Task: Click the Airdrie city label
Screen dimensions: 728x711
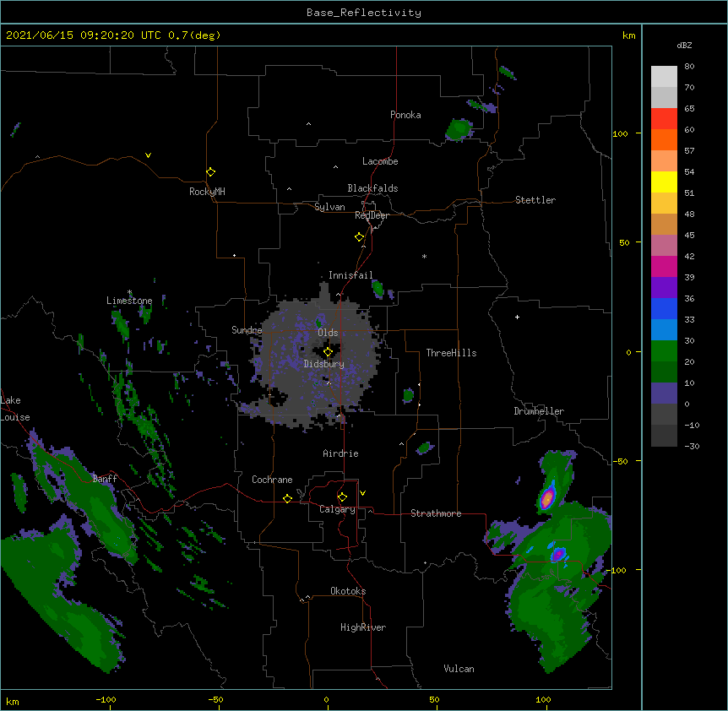Action: [x=340, y=453]
